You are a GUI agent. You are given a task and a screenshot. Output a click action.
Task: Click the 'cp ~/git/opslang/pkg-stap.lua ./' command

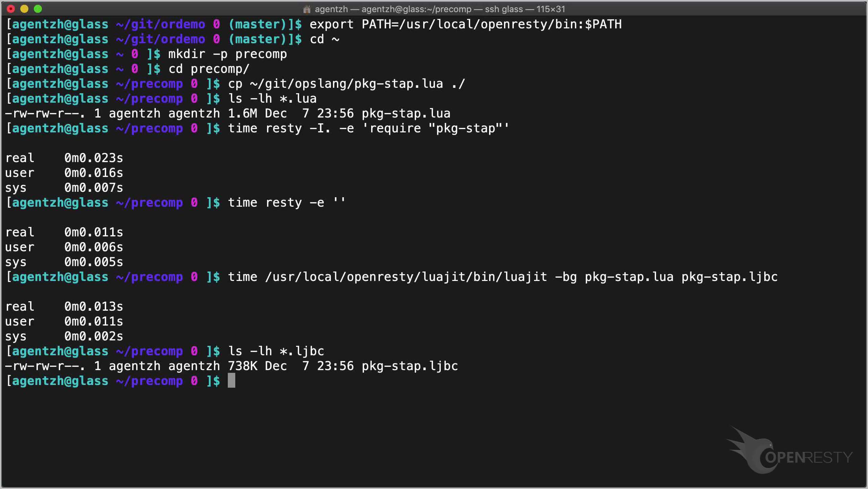tap(346, 84)
